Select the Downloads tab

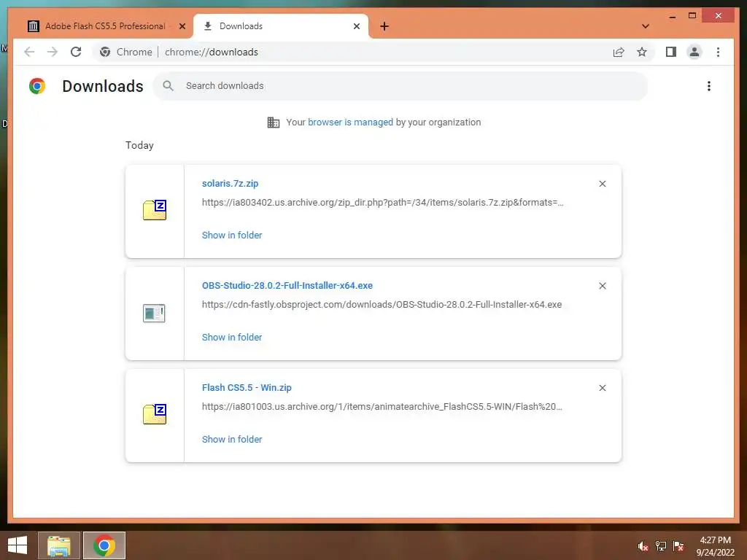point(281,26)
